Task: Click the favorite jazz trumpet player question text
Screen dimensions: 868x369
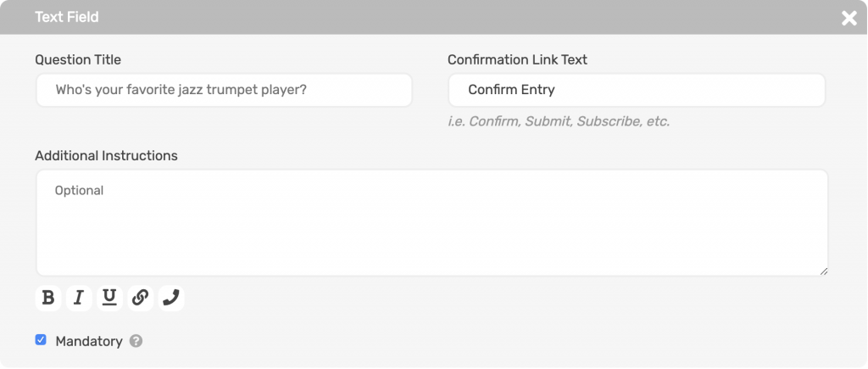Action: point(181,90)
